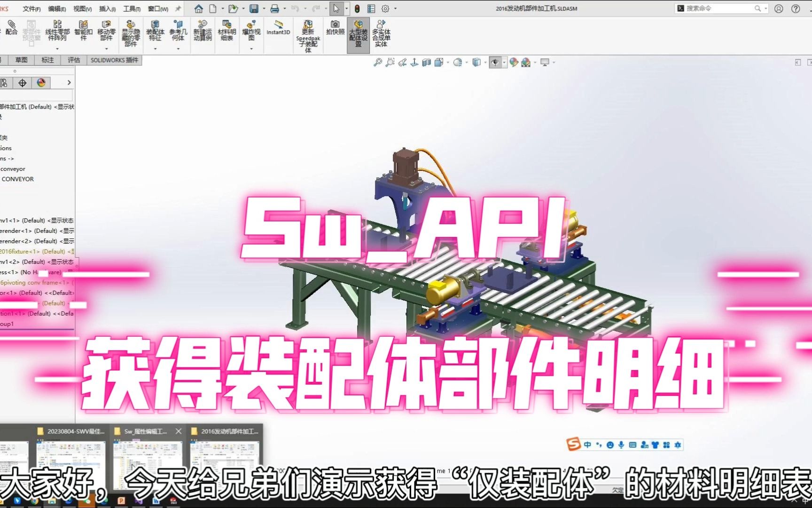Open the DisplayManager color-wheel tab
The width and height of the screenshot is (812, 508).
pos(41,83)
